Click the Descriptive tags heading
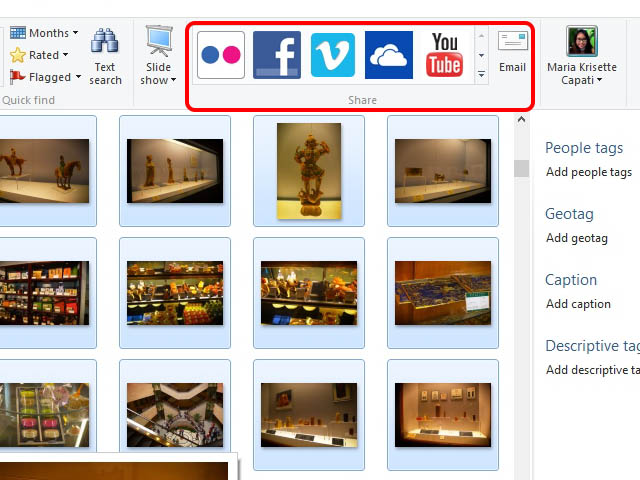The height and width of the screenshot is (480, 640). coord(593,346)
